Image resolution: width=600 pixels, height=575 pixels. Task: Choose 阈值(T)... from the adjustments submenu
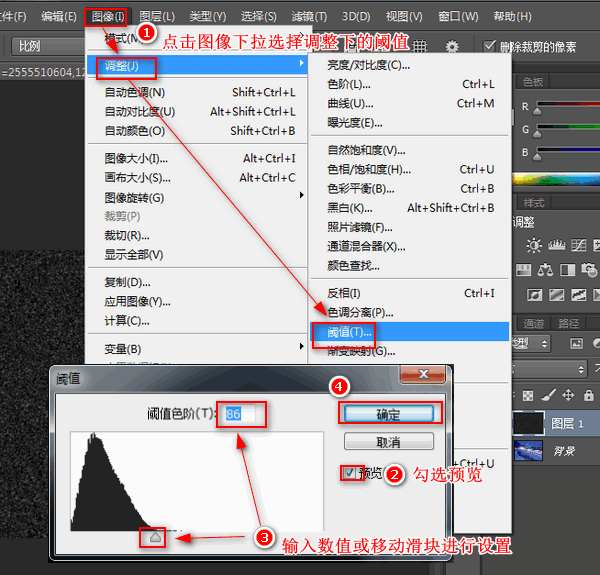409,332
